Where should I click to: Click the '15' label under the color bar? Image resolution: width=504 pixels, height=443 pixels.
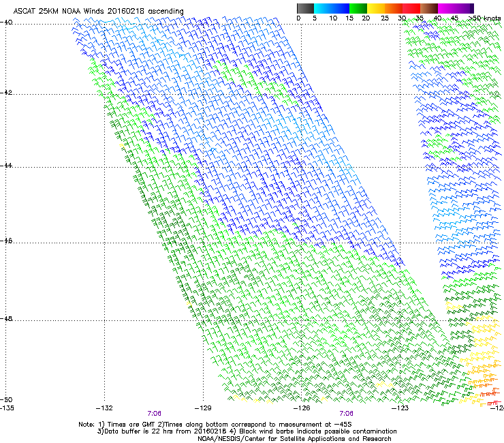349,18
